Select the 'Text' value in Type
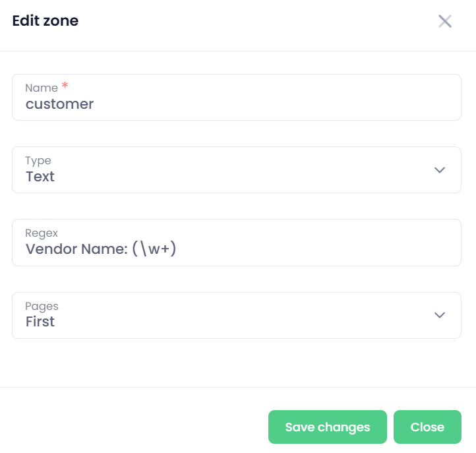 point(40,177)
